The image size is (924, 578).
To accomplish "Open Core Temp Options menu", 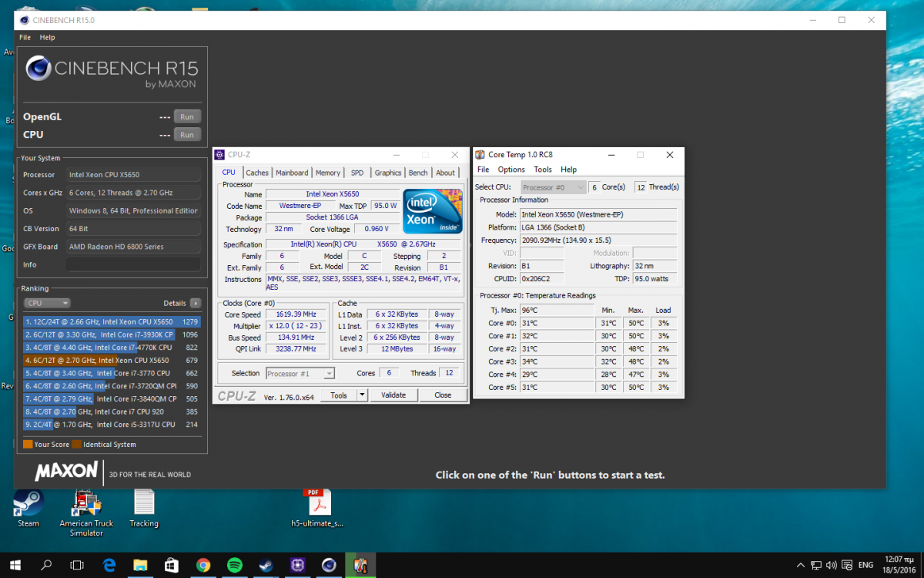I will 511,170.
